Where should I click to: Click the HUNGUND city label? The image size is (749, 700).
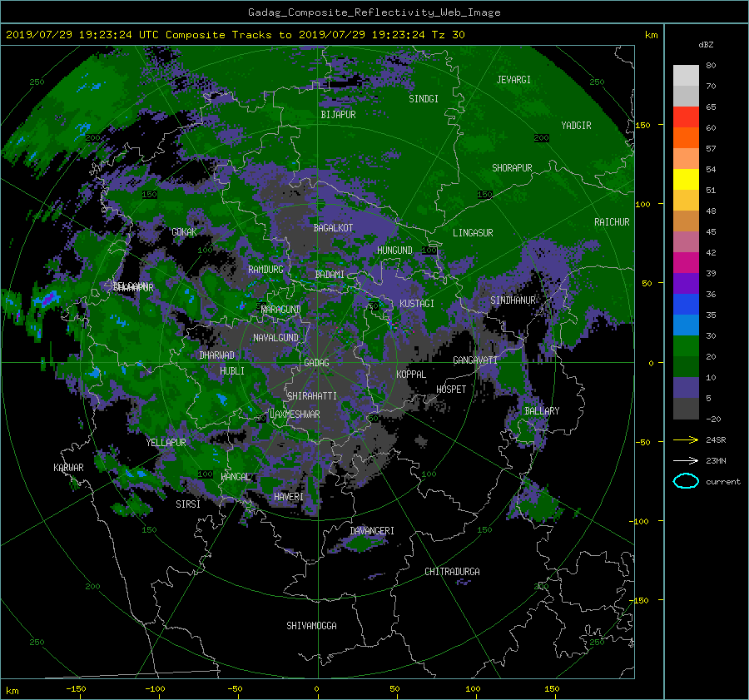[394, 251]
